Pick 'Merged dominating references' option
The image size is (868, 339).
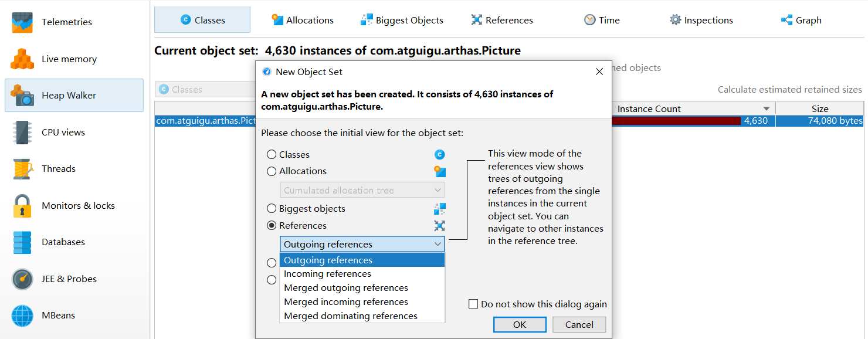(x=351, y=316)
